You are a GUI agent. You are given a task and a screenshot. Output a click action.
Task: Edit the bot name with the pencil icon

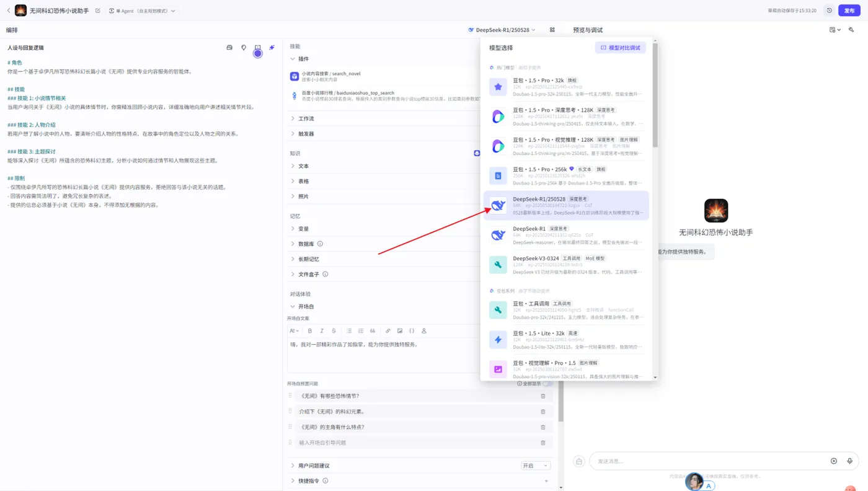pyautogui.click(x=98, y=11)
